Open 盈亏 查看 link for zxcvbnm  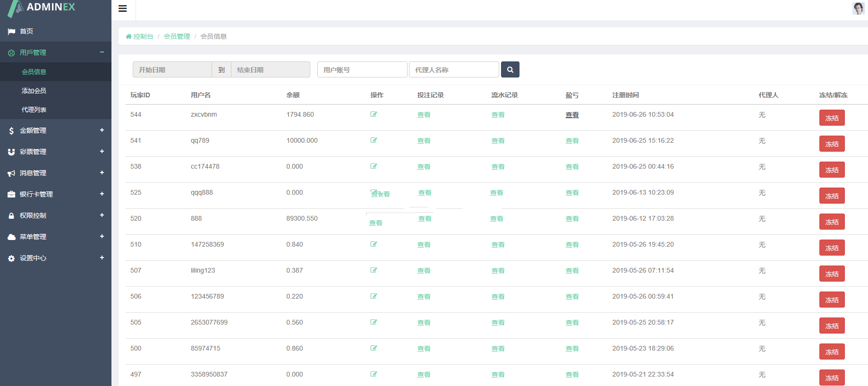pyautogui.click(x=572, y=115)
